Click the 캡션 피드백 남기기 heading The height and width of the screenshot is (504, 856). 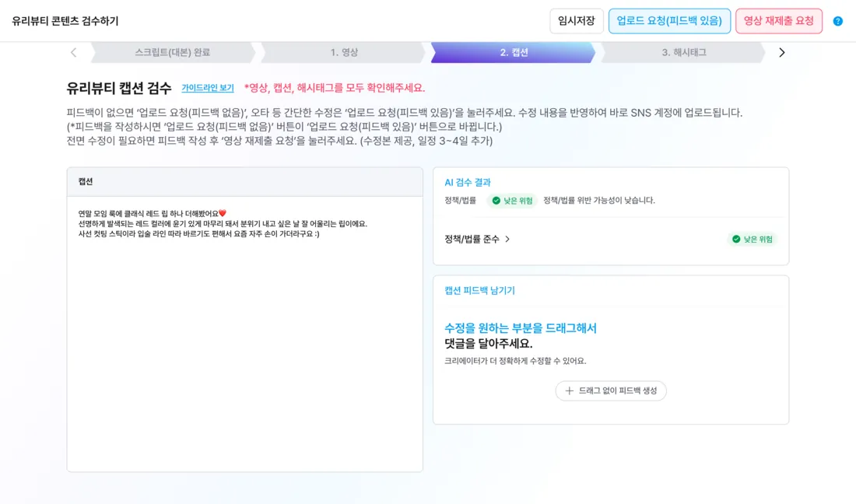click(x=479, y=290)
